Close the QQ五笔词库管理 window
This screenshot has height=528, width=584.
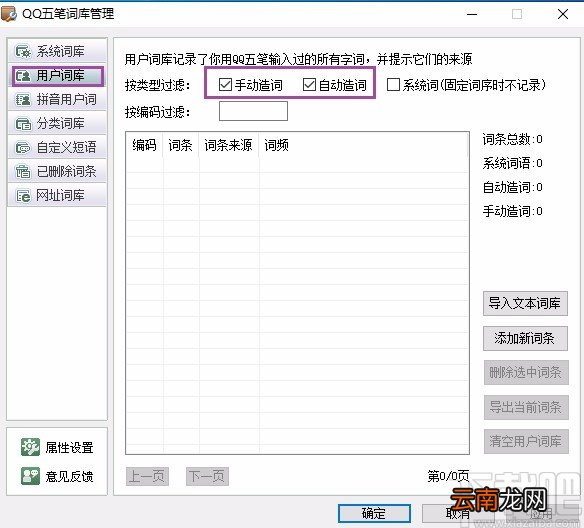tap(563, 14)
